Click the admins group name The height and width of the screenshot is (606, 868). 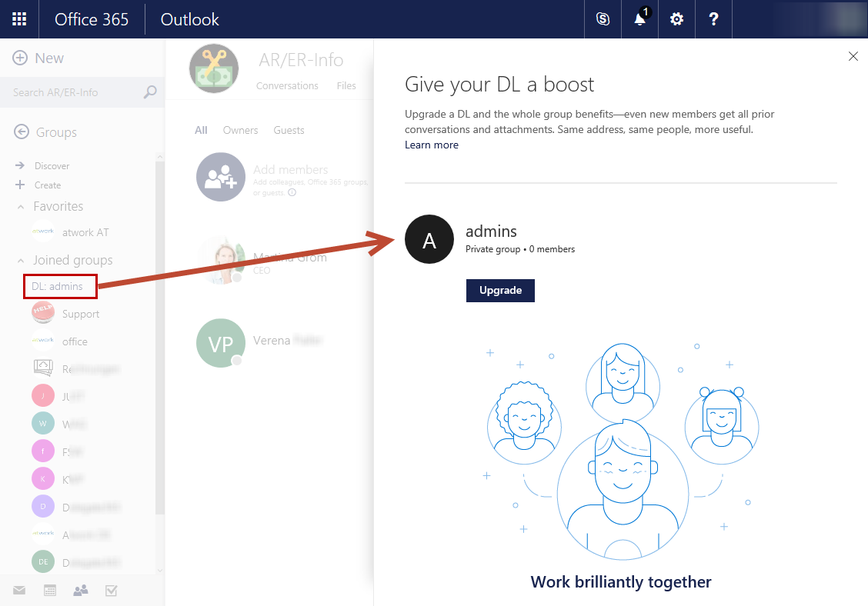point(491,231)
